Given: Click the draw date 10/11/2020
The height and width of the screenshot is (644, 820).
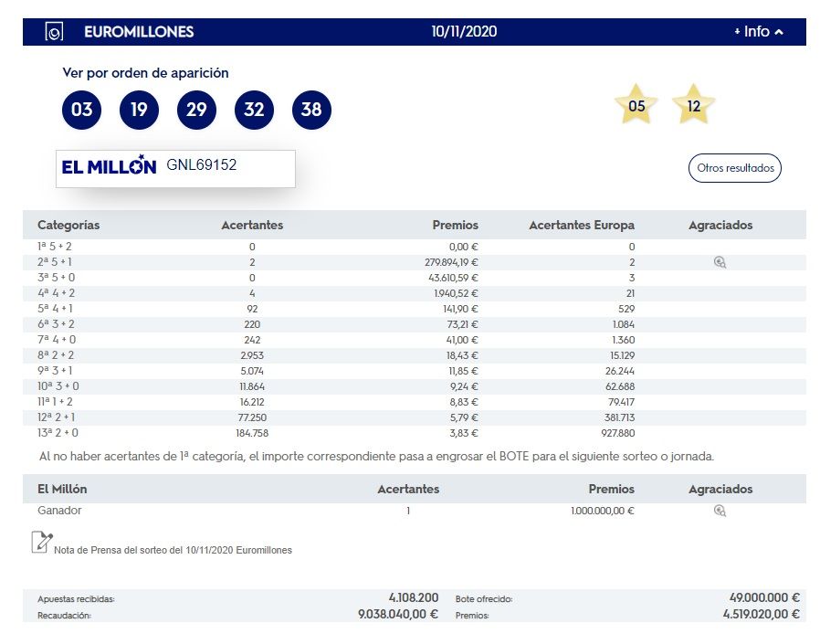Looking at the screenshot, I should coord(464,31).
